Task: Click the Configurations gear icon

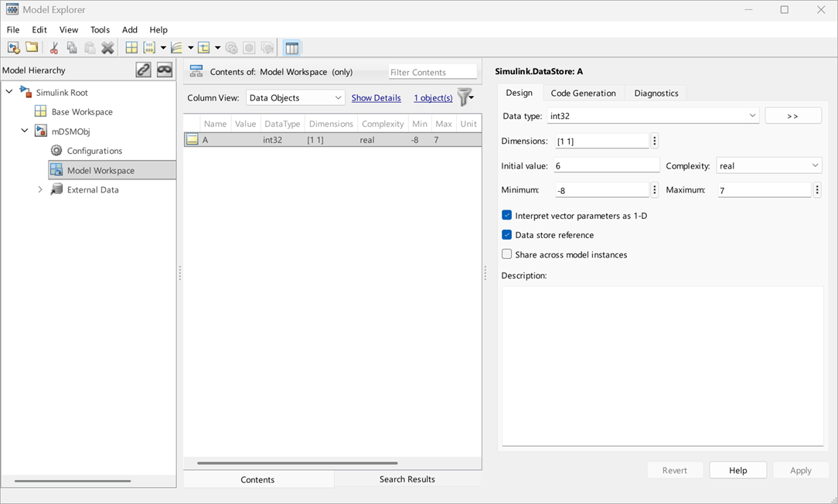Action: coord(56,150)
